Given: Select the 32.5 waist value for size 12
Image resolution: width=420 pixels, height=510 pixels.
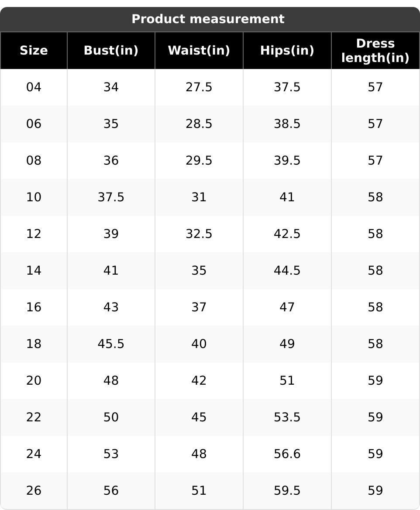Looking at the screenshot, I should (199, 234).
